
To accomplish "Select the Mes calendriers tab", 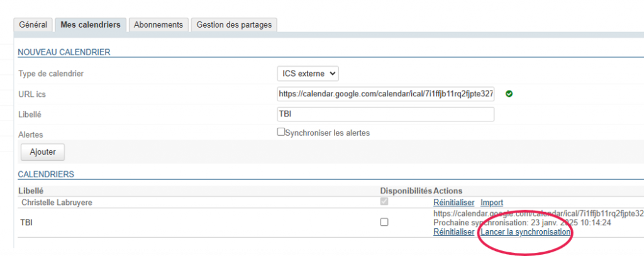I will coord(91,25).
